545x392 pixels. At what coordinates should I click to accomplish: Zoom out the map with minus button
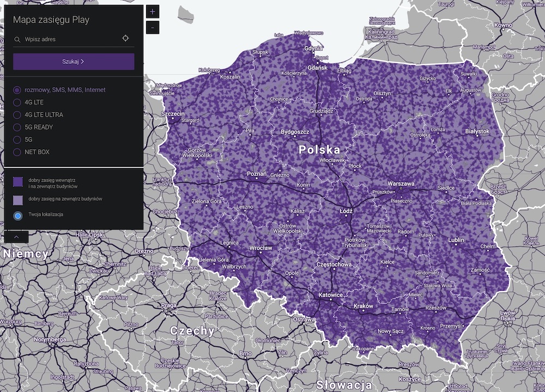(152, 27)
